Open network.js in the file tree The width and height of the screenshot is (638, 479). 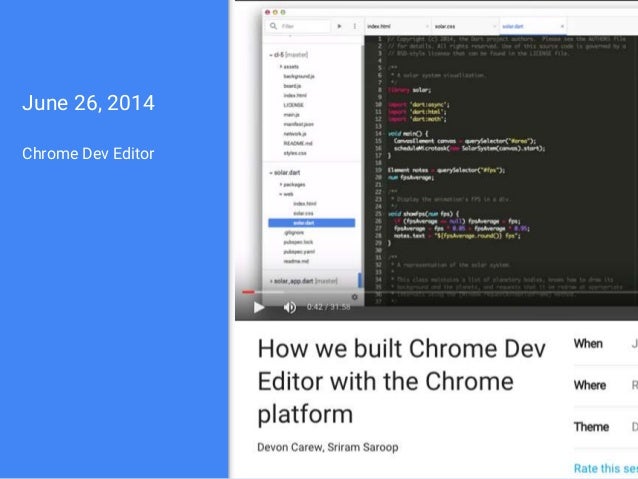[295, 134]
